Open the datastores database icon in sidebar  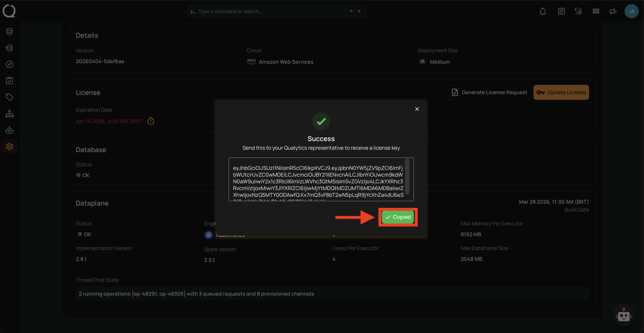point(10,32)
